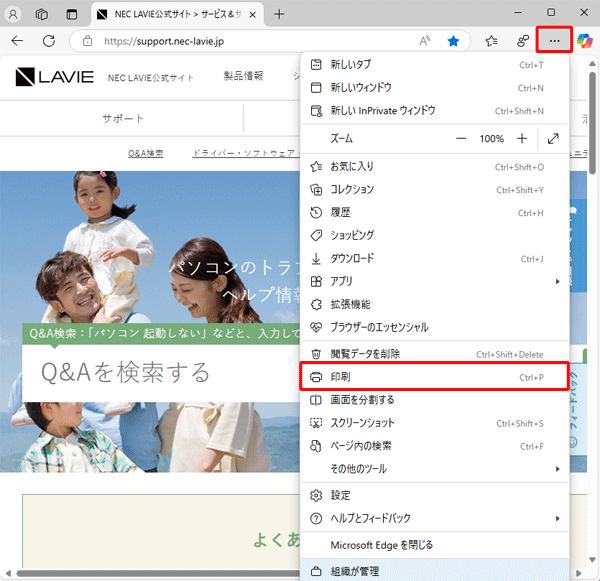This screenshot has width=600, height=581.
Task: Click the Q&Aを検索する search field
Action: pos(161,373)
